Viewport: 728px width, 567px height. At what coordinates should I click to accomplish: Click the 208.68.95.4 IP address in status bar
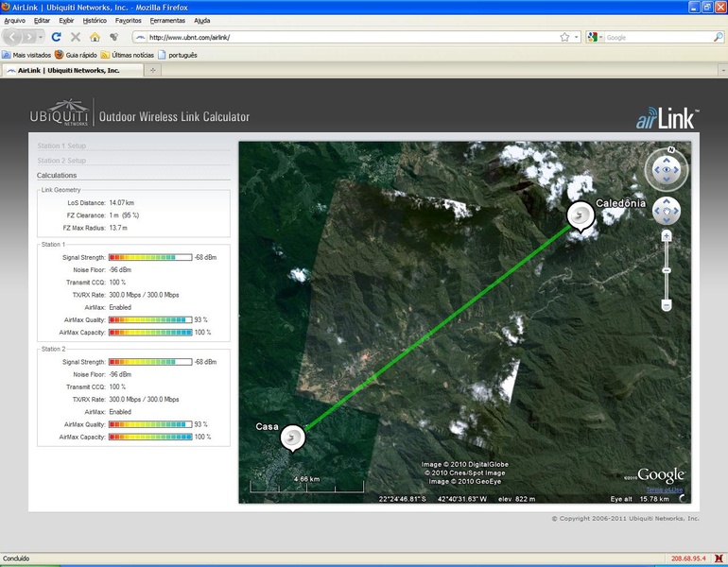(688, 558)
